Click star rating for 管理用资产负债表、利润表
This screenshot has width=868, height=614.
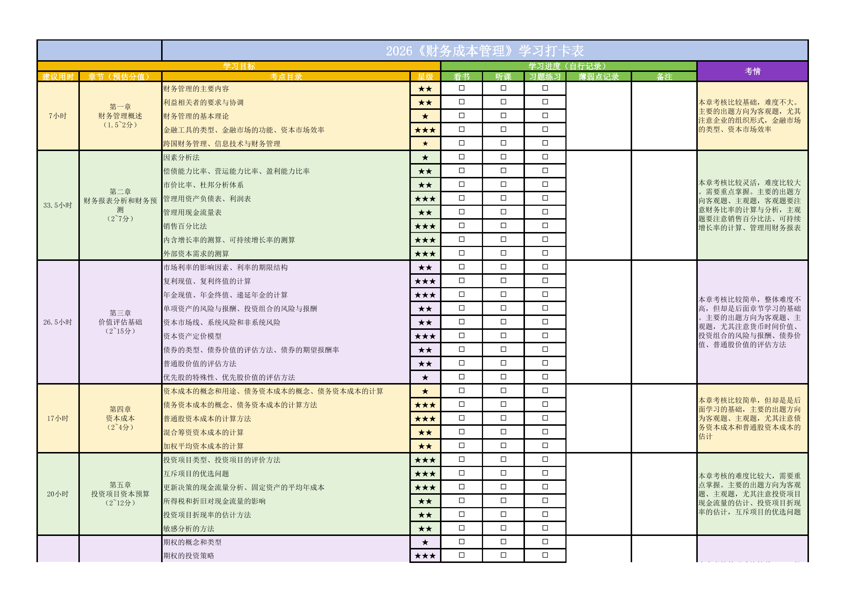pos(425,198)
